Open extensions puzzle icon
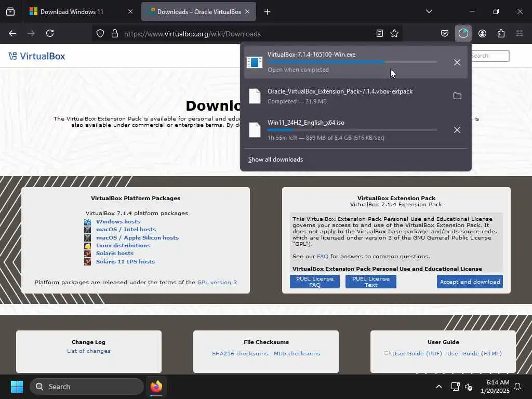 pos(501,34)
